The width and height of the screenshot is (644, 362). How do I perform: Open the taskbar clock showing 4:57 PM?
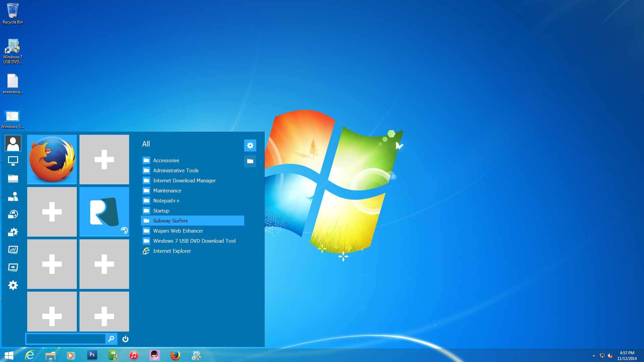(627, 356)
